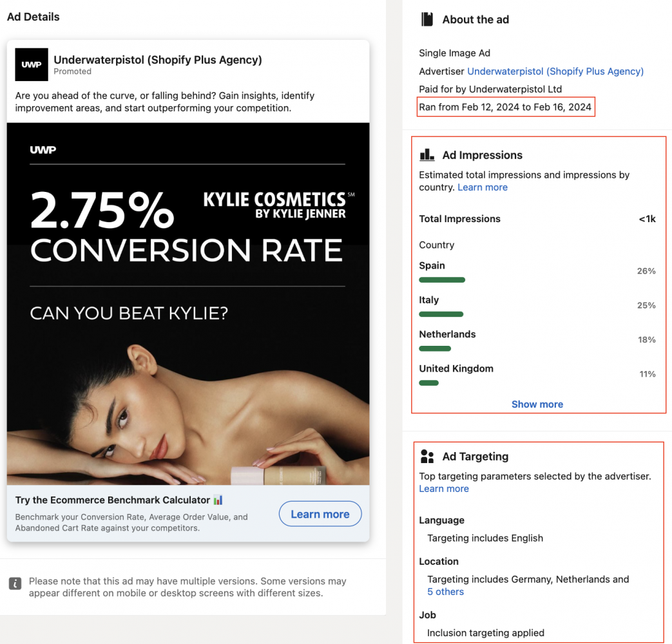Click the <1k total impressions value
The width and height of the screenshot is (672, 644).
point(647,219)
